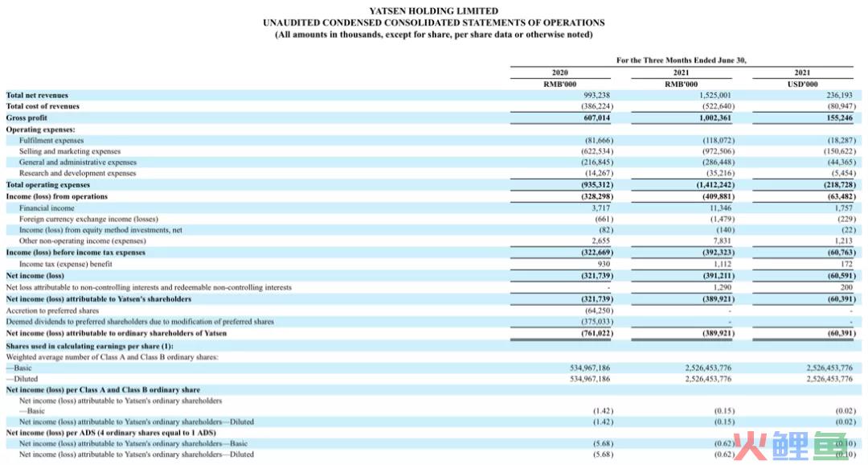Click the gross profit value "155,246"

click(840, 118)
